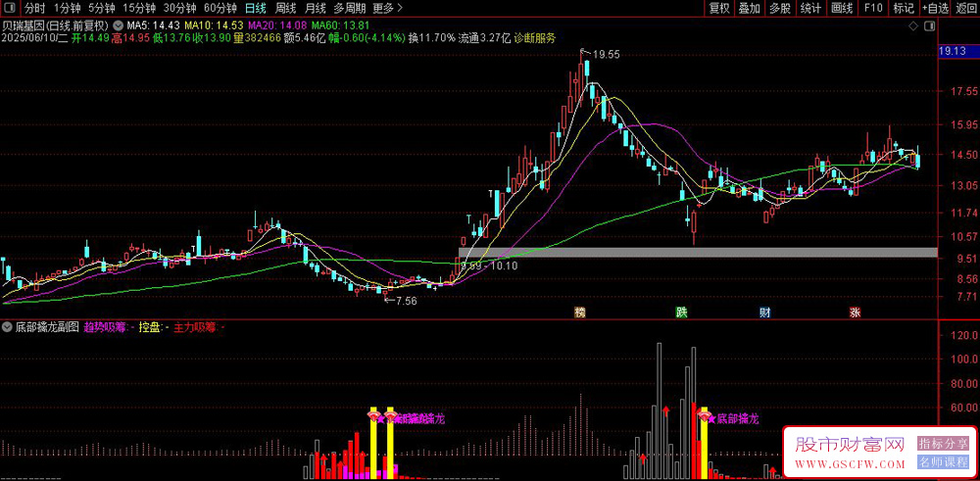Click the 叠加 overlay button
The width and height of the screenshot is (980, 481).
point(749,9)
